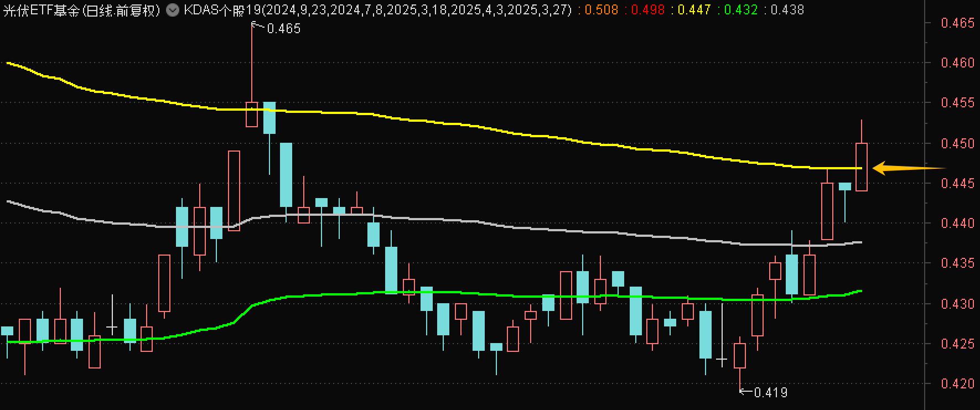980x410 pixels.
Task: Click the 0.425 label on price axis
Action: [x=958, y=344]
